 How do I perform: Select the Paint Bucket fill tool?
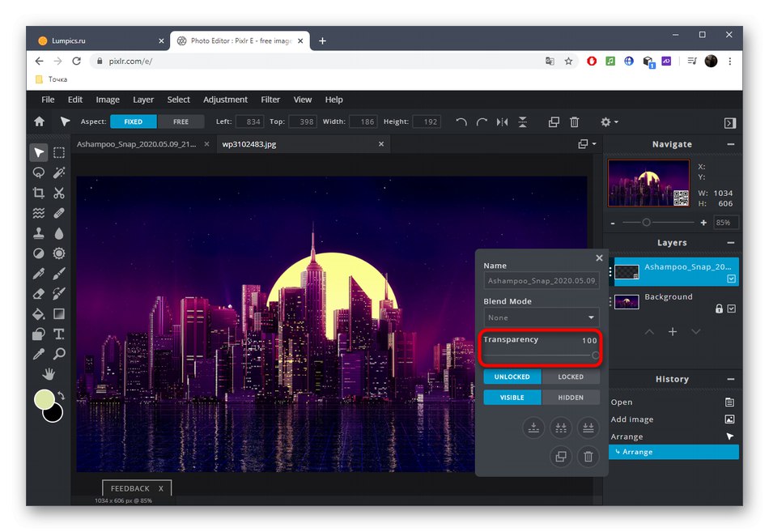point(39,313)
